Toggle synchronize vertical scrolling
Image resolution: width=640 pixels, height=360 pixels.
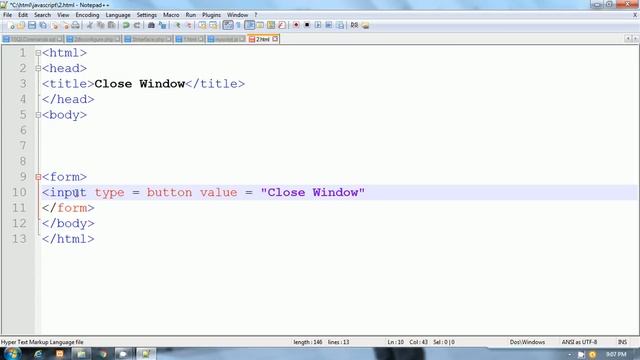[202, 25]
